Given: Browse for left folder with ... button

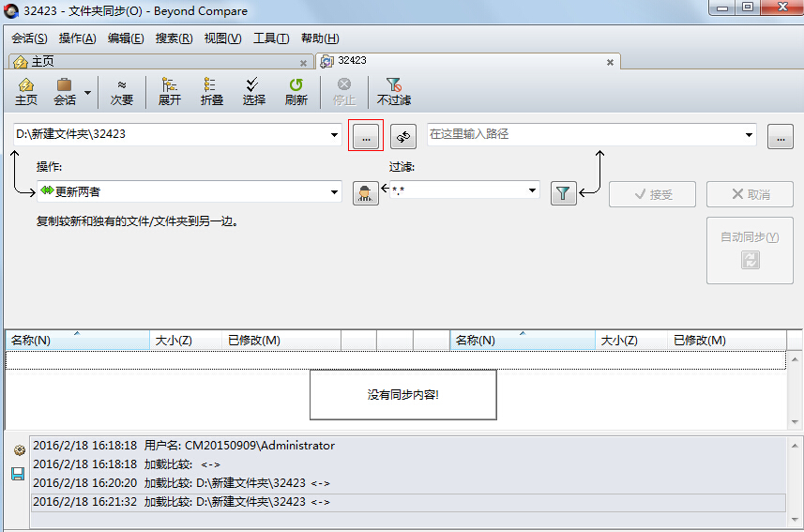Looking at the screenshot, I should tap(366, 136).
